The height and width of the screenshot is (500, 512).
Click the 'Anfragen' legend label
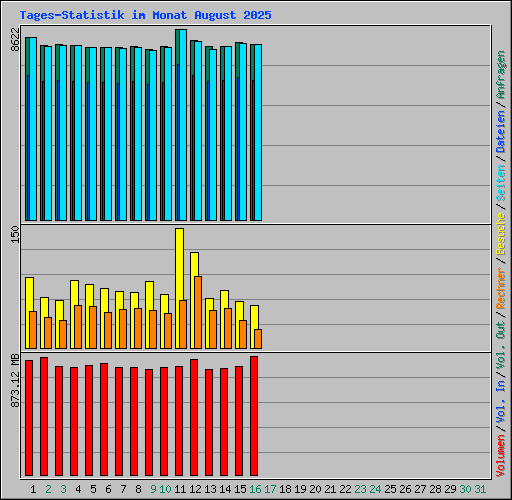pos(500,75)
